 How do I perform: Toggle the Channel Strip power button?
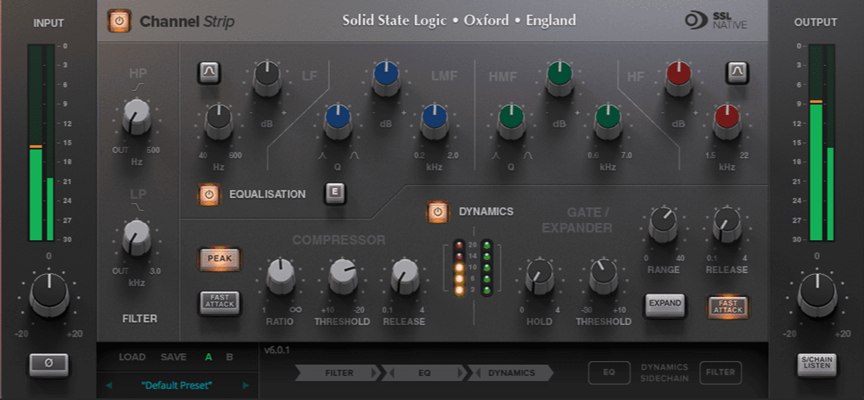pos(120,21)
